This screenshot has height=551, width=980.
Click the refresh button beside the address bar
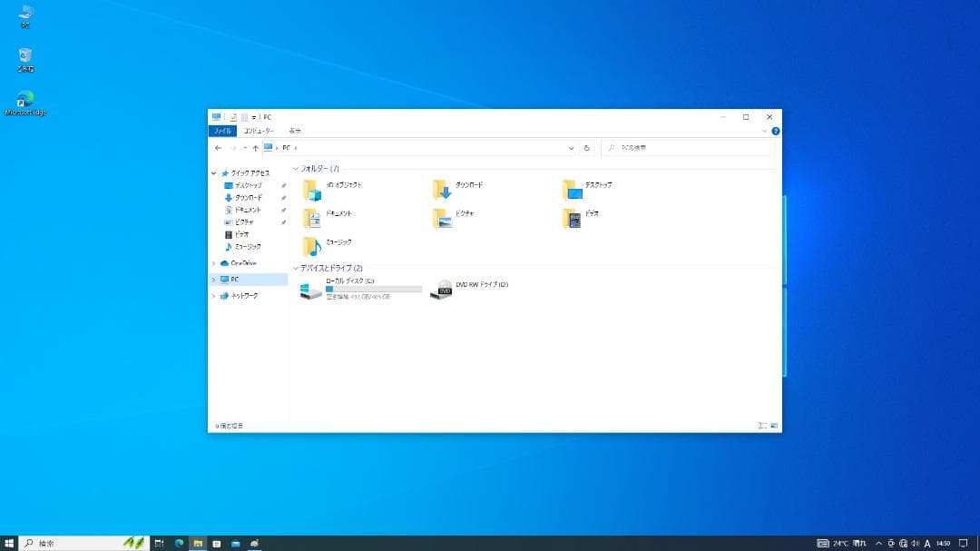(x=587, y=147)
